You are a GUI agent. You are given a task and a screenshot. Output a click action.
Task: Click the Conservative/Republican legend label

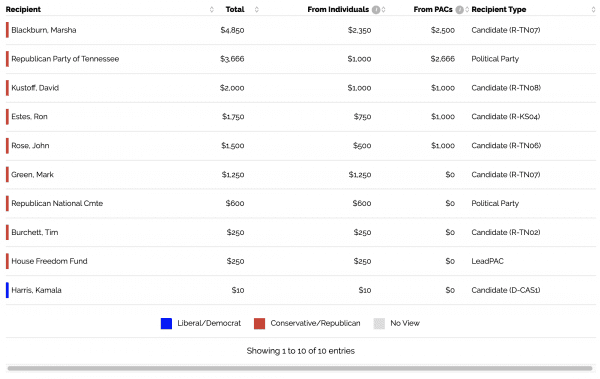point(315,323)
